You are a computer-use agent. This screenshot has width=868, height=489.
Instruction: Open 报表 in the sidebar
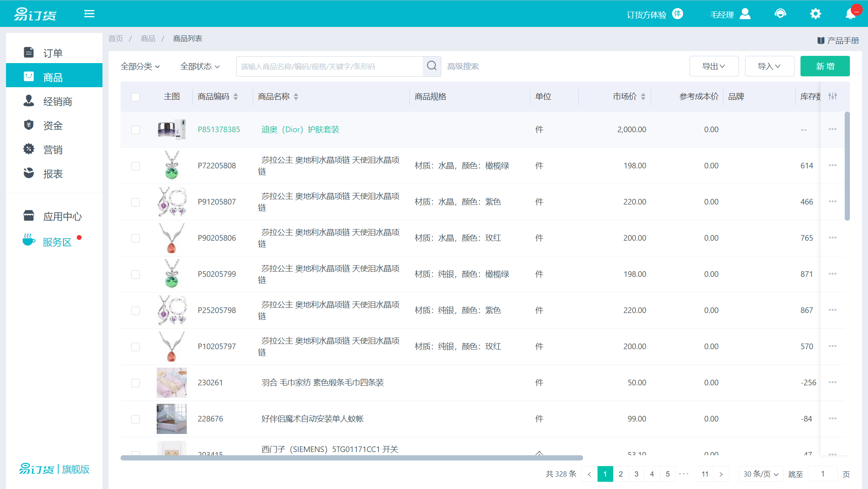pyautogui.click(x=54, y=173)
